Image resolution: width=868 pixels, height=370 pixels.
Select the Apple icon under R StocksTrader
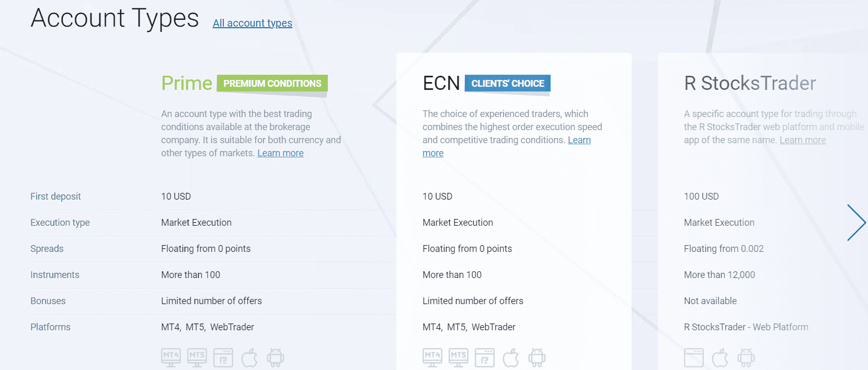[720, 358]
